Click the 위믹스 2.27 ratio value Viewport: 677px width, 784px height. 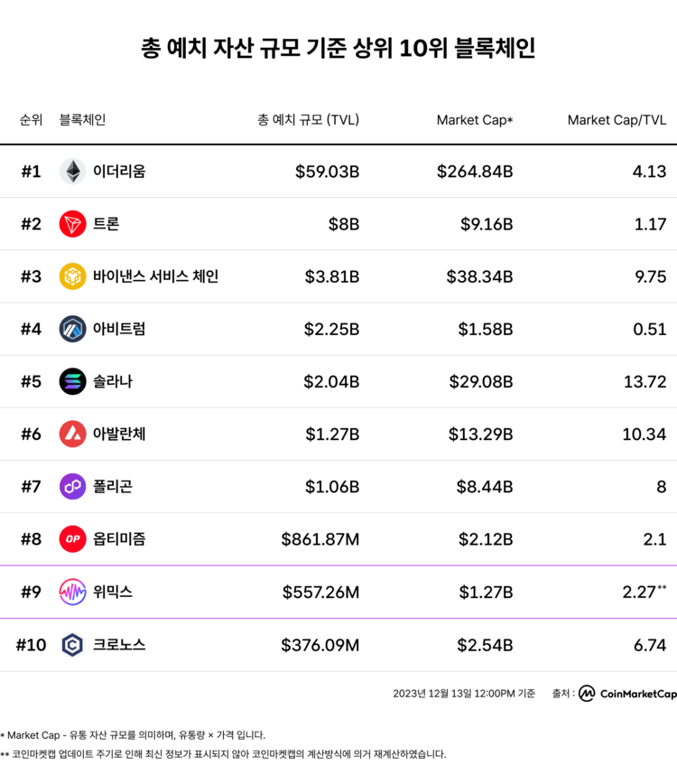coord(639,592)
